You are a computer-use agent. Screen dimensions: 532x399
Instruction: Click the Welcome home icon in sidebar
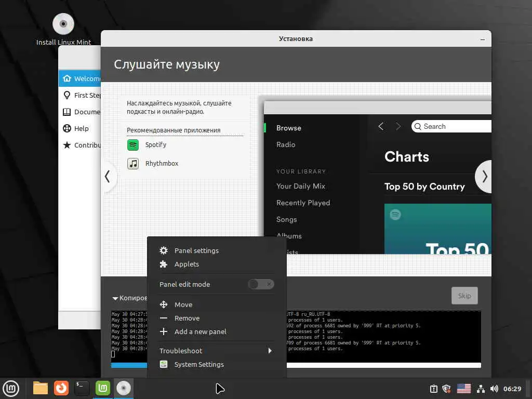(x=67, y=78)
